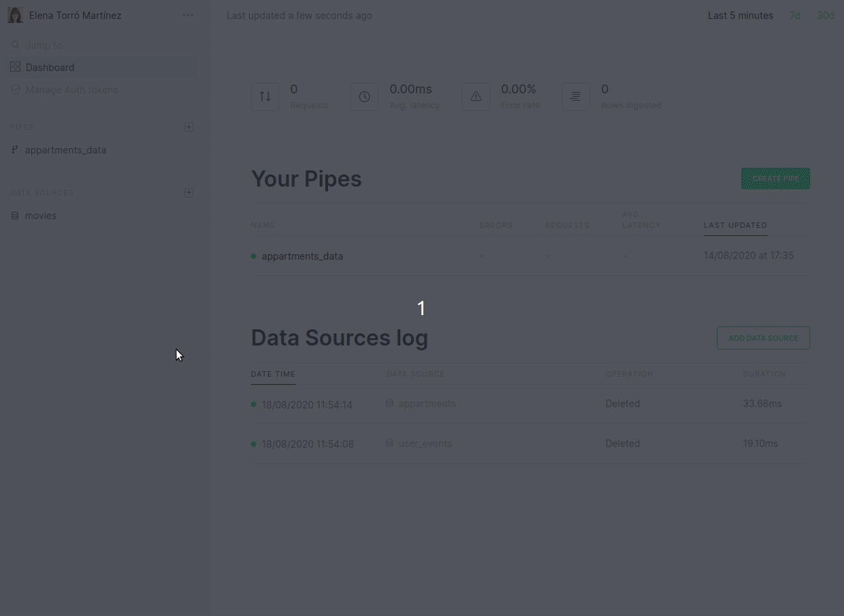Open the three-dots account menu

click(188, 15)
